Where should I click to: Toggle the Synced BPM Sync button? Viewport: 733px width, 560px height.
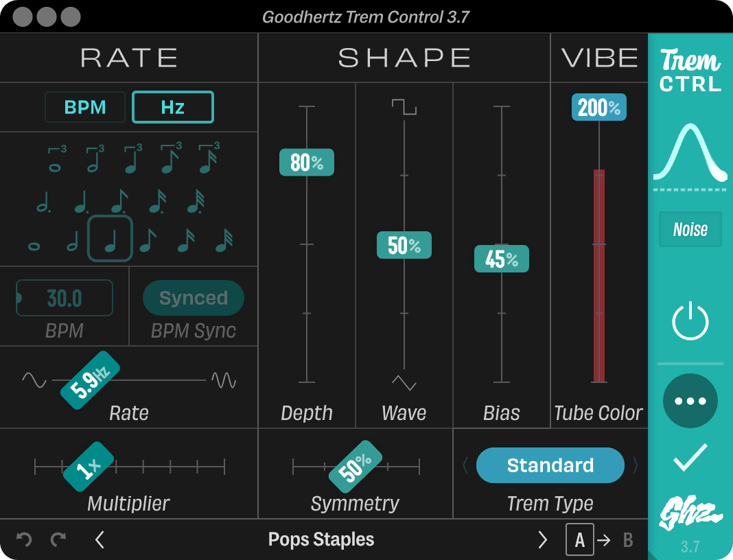[193, 298]
